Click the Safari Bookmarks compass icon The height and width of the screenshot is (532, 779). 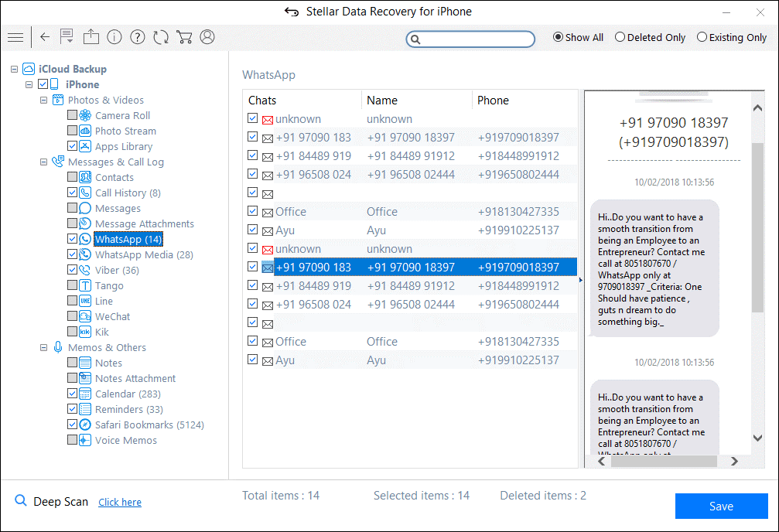pyautogui.click(x=85, y=425)
